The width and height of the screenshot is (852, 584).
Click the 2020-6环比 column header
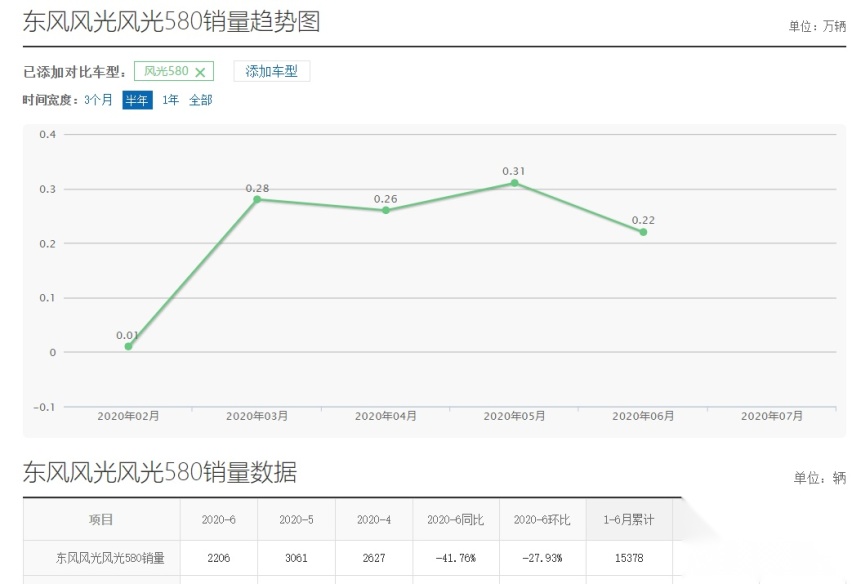542,520
